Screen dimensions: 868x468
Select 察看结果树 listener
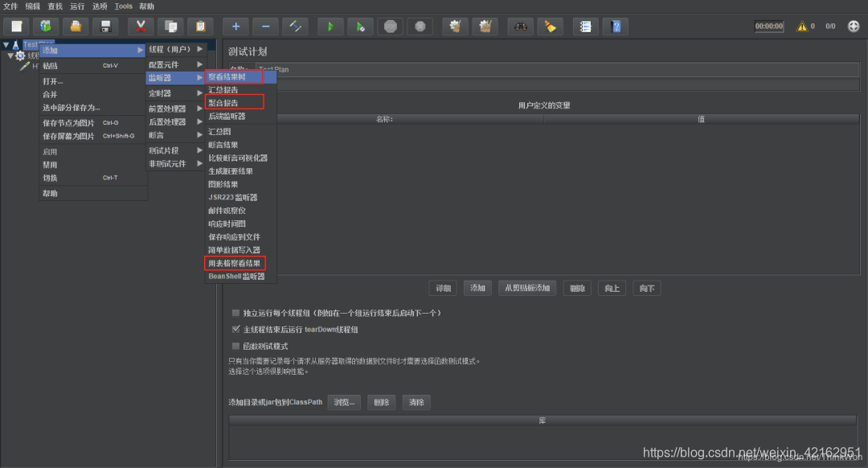point(241,76)
